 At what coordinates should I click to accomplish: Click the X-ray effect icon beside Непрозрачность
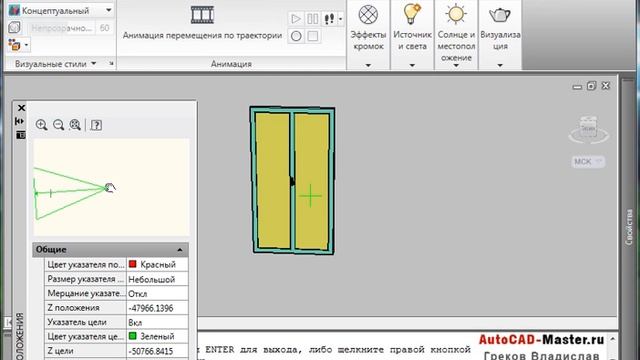pos(15,27)
